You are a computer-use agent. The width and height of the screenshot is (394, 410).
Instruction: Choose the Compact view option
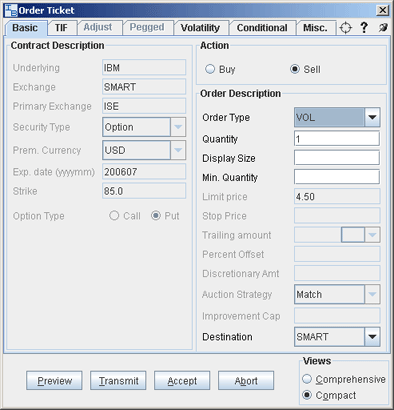pos(307,395)
